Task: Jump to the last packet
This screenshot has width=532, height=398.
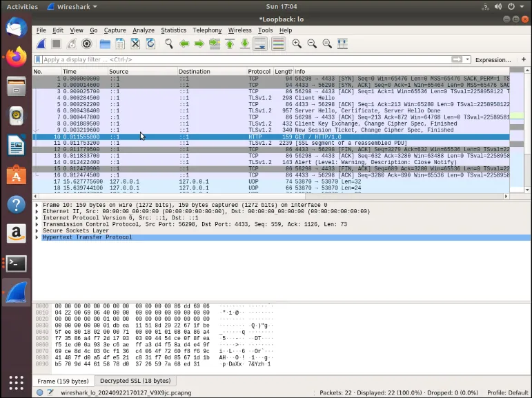Action: (245, 43)
